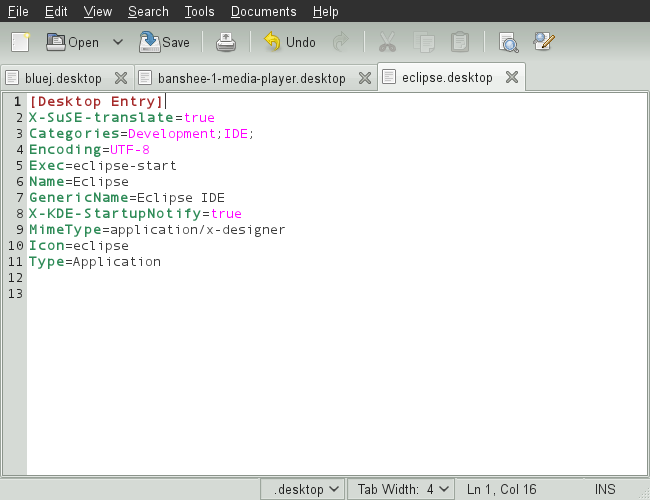Screen dimensions: 650x500
Task: Close the banshee-1-media-player.desktop tab
Action: (365, 78)
